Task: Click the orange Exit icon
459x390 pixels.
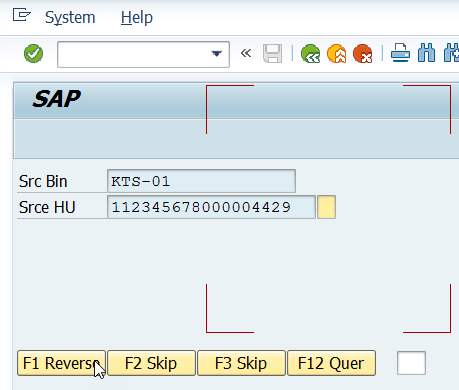Action: [x=337, y=53]
